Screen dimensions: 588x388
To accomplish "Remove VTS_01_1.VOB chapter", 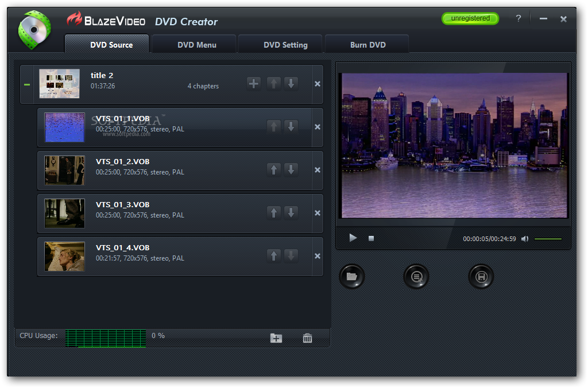I will (x=318, y=127).
